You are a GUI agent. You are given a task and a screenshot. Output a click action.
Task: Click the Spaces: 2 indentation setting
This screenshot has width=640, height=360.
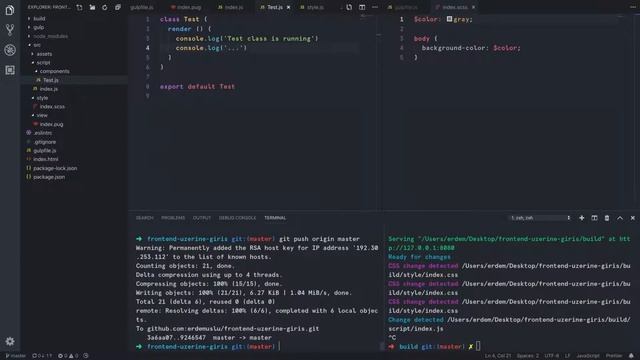point(528,356)
